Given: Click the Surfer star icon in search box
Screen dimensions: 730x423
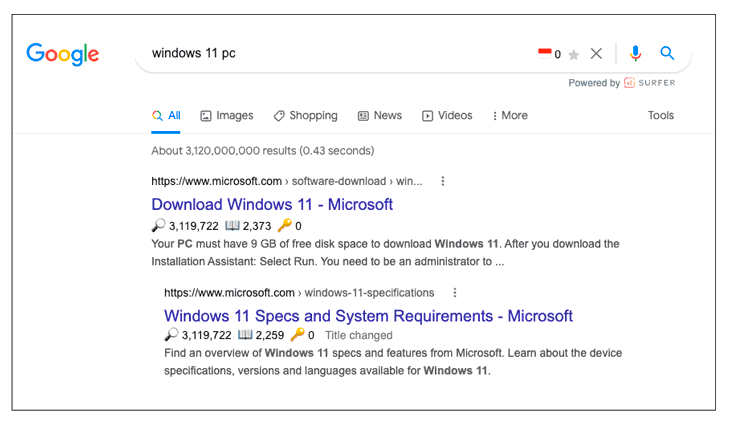Looking at the screenshot, I should click(x=574, y=55).
